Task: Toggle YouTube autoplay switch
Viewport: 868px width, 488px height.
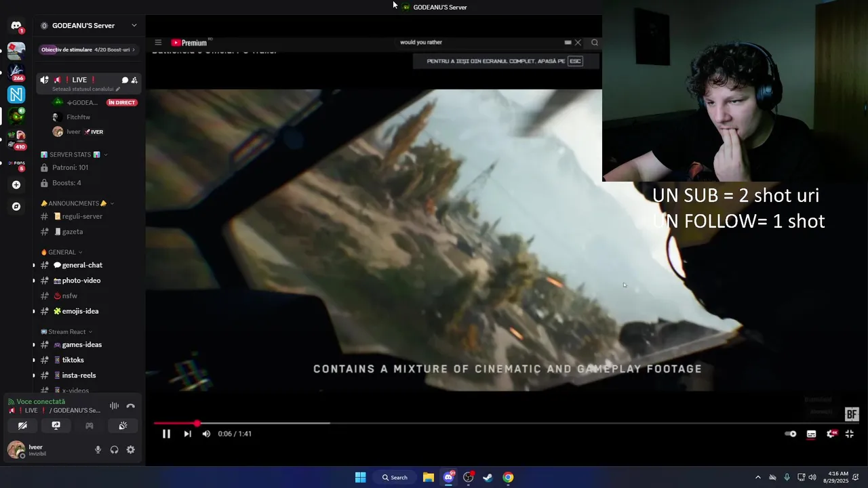Action: 791,434
